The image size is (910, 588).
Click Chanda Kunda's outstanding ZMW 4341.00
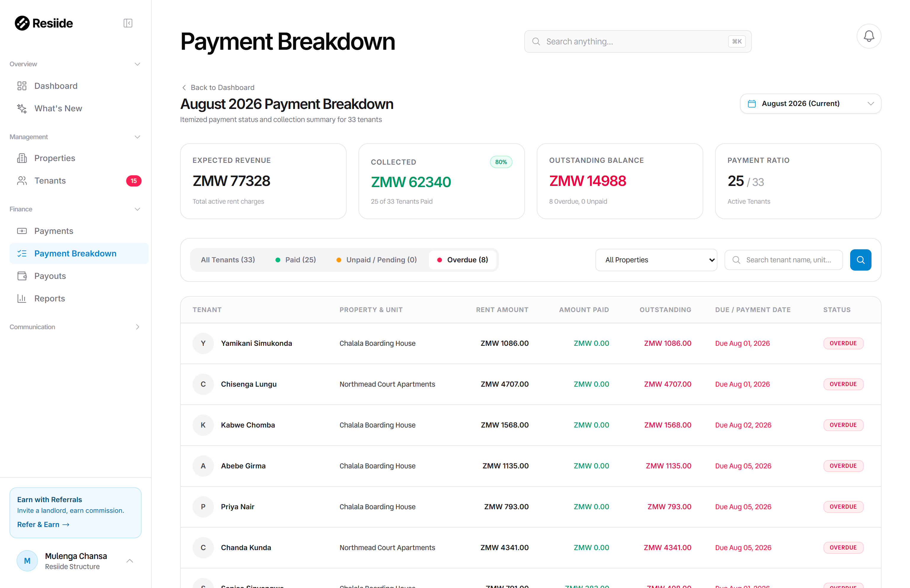(667, 547)
